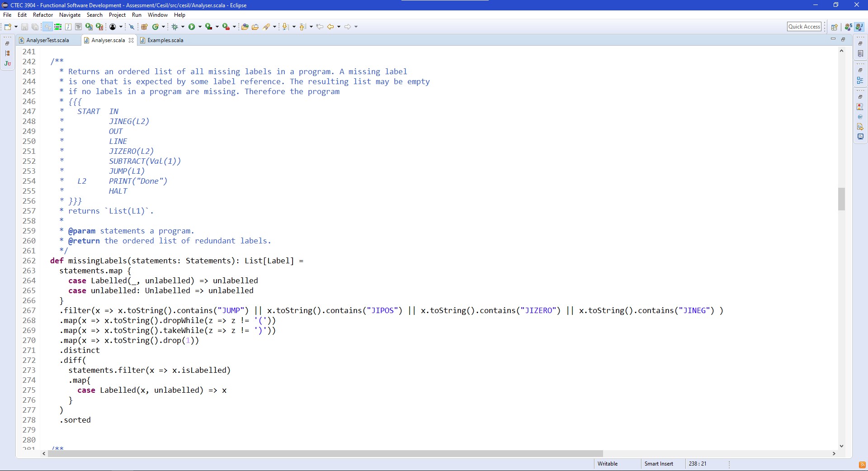Open the Package Explorer sidebar icon
This screenshot has width=868, height=471.
point(7,53)
